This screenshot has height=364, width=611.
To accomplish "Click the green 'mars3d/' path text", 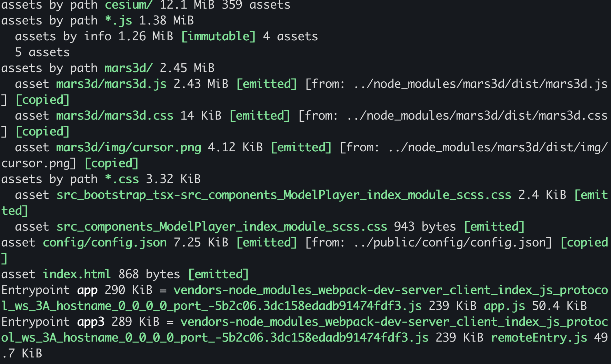I will 129,68.
